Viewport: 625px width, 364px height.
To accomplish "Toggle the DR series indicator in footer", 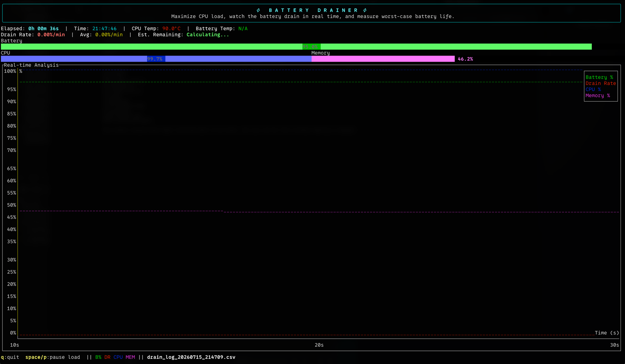I will pos(107,357).
